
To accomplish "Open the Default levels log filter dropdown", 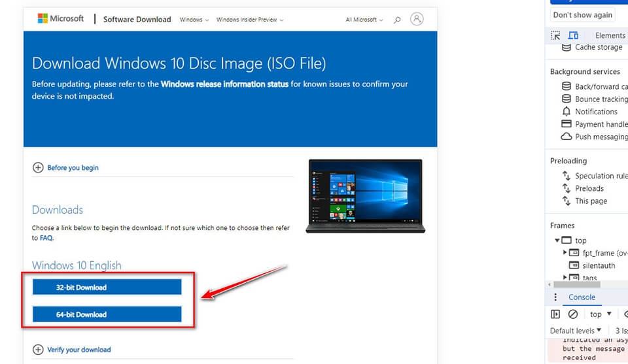I will tap(576, 331).
